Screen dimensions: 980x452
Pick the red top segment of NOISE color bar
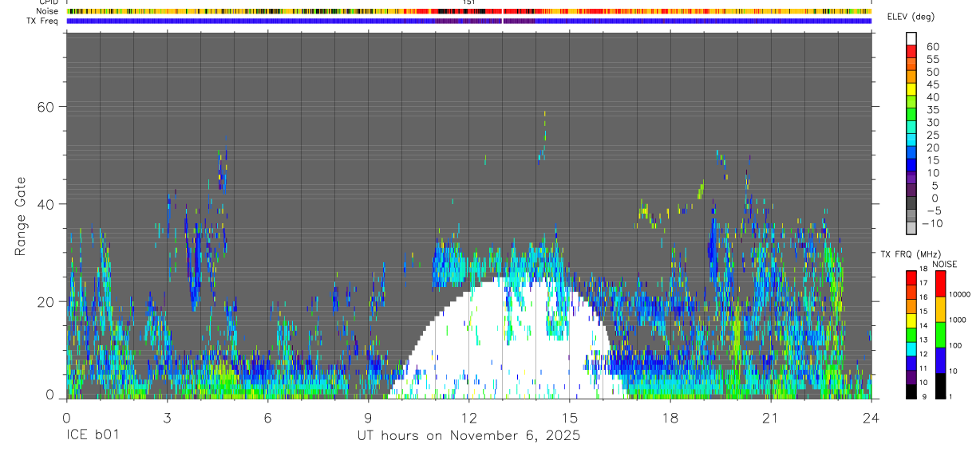(x=940, y=283)
